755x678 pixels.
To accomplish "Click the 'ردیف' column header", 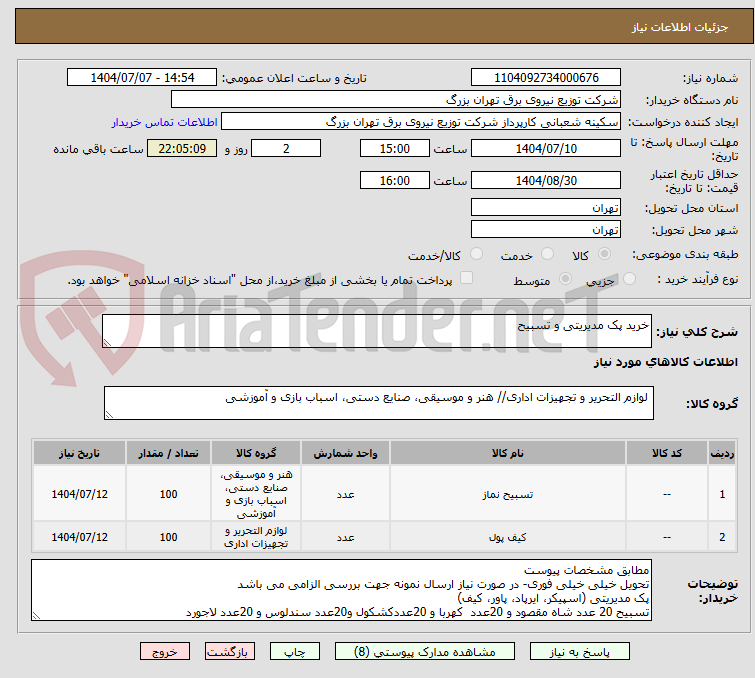I will [x=722, y=453].
